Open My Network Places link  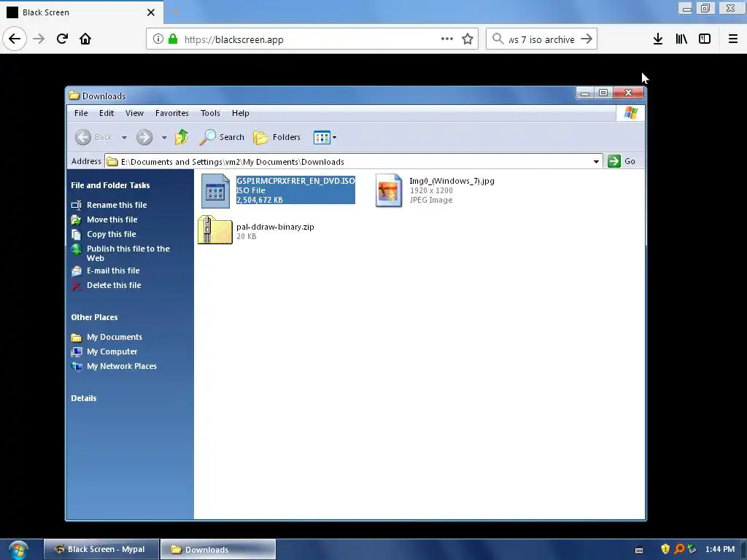[122, 366]
